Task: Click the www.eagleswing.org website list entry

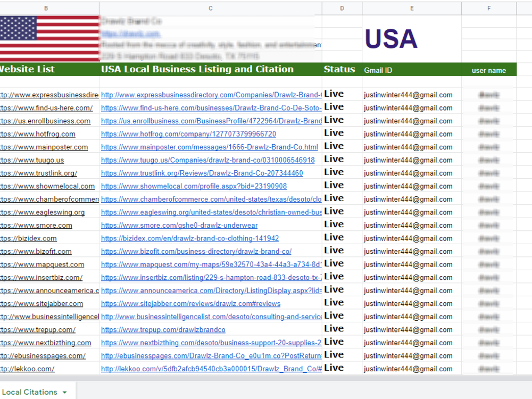Action: [x=43, y=212]
